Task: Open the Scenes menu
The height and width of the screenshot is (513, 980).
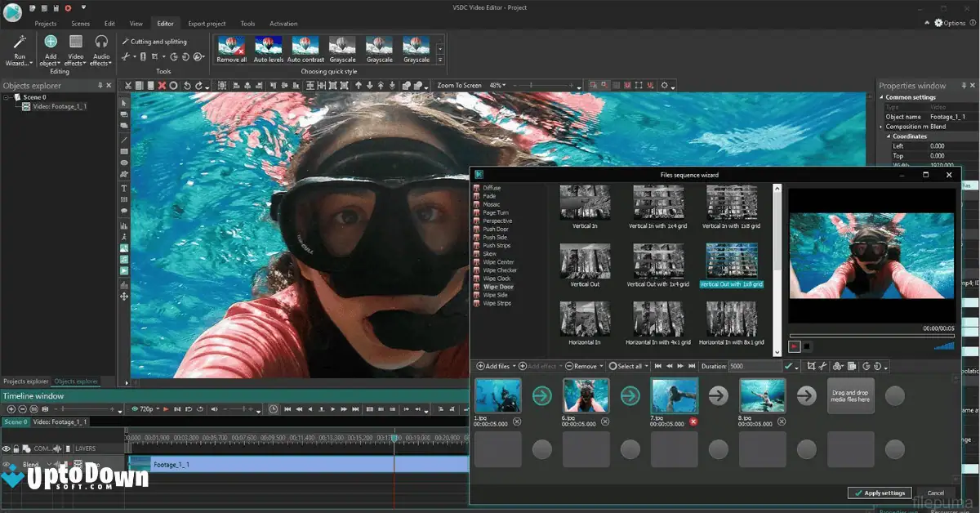Action: [80, 23]
